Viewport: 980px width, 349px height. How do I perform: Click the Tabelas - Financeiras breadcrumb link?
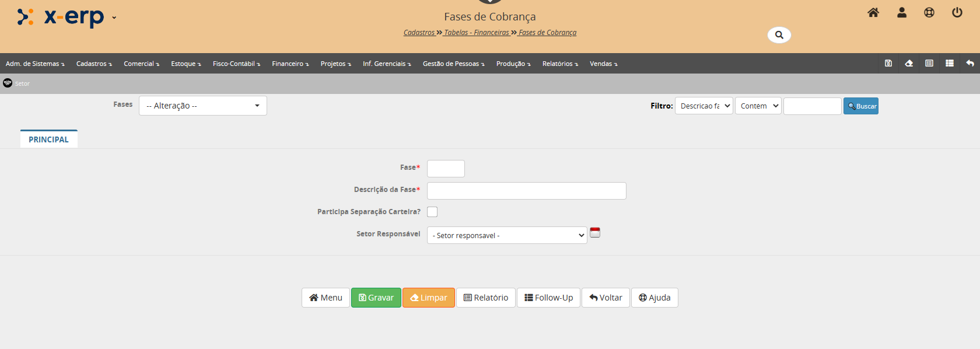[477, 33]
